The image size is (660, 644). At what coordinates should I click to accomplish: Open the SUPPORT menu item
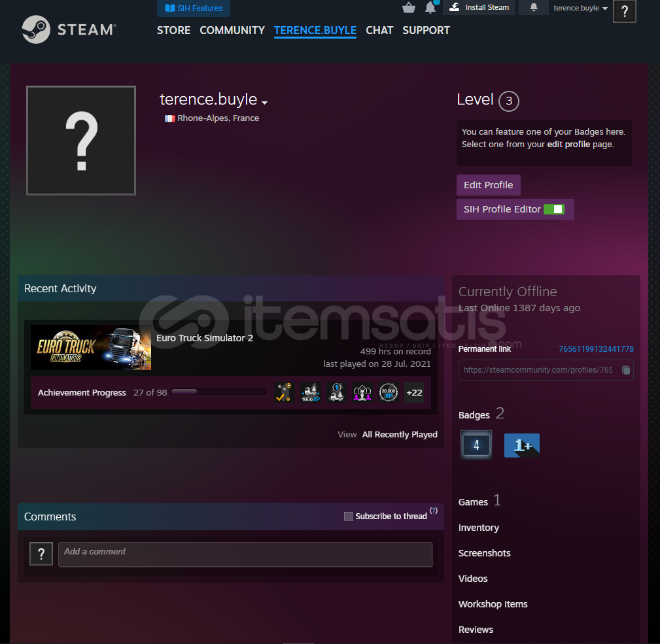pos(426,30)
